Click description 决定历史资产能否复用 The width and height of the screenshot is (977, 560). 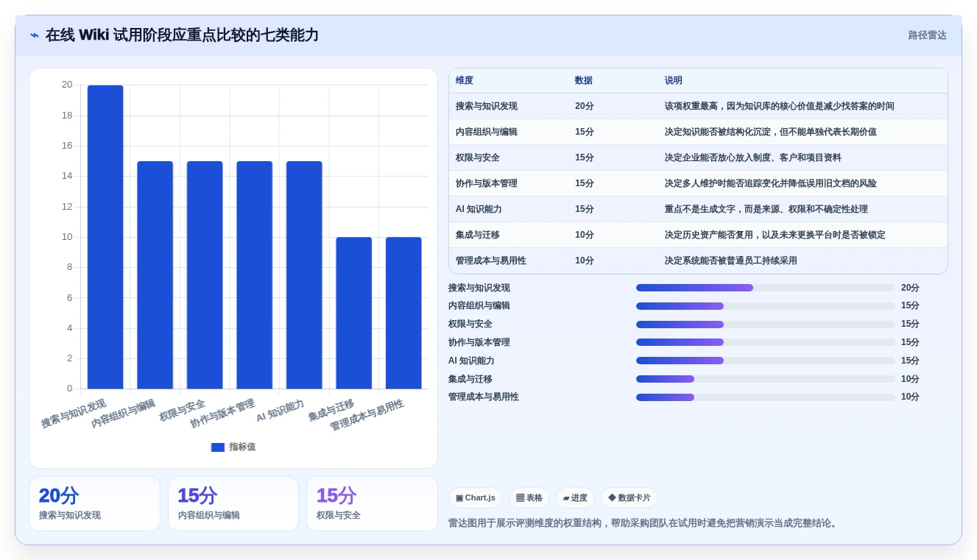click(775, 235)
